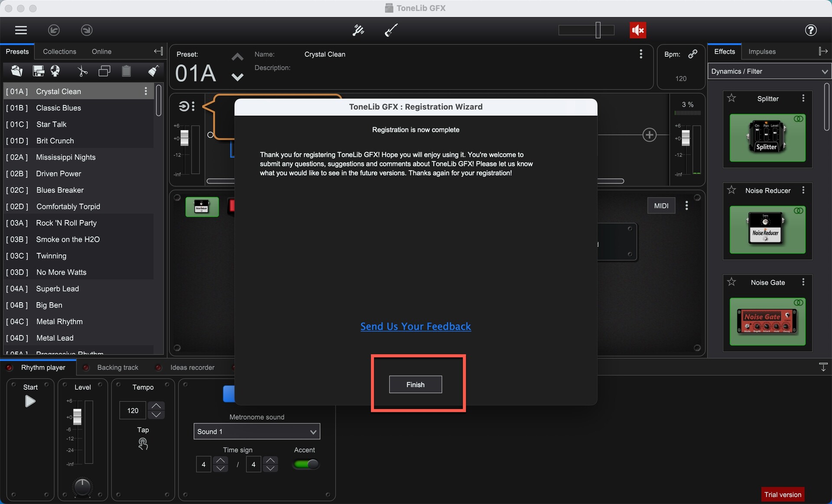Open Send Us Your Feedback link

point(416,326)
